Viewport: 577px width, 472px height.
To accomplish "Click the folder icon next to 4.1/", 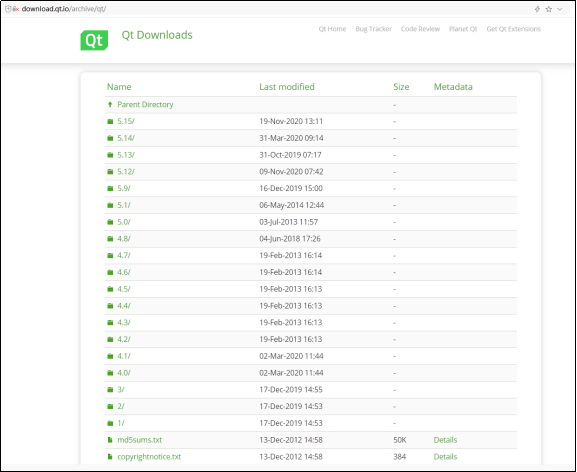I will [110, 356].
